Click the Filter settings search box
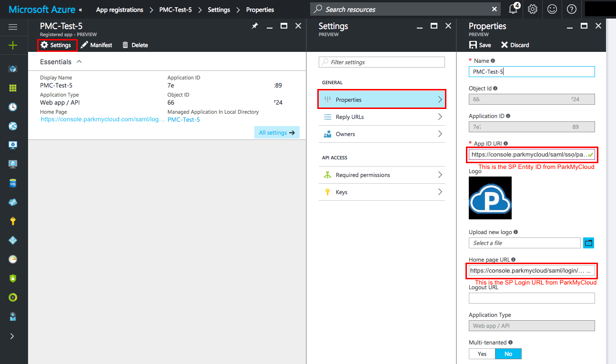The height and width of the screenshot is (364, 616). point(382,62)
